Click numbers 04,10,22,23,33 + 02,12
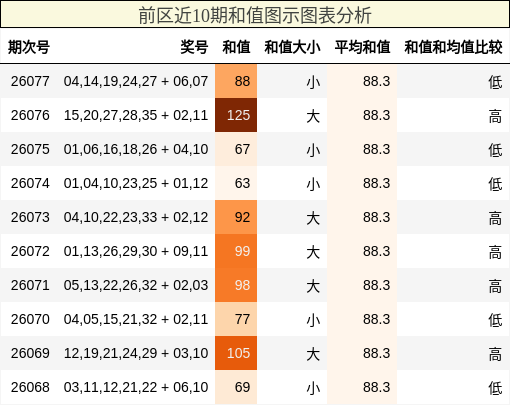 136,217
